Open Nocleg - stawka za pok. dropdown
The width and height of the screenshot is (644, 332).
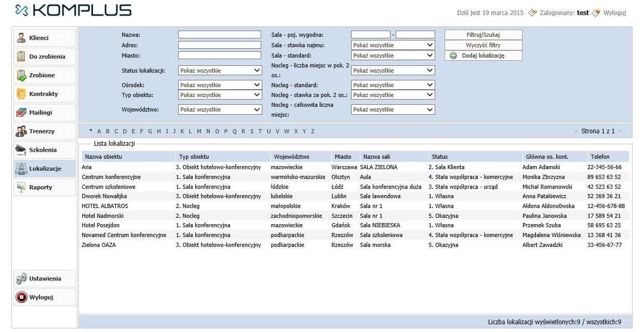[x=393, y=95]
